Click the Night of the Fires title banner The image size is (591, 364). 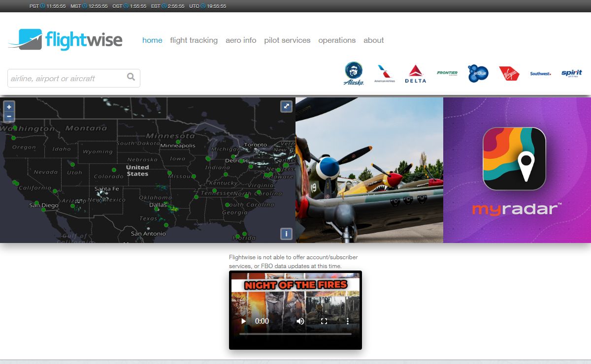pos(295,285)
